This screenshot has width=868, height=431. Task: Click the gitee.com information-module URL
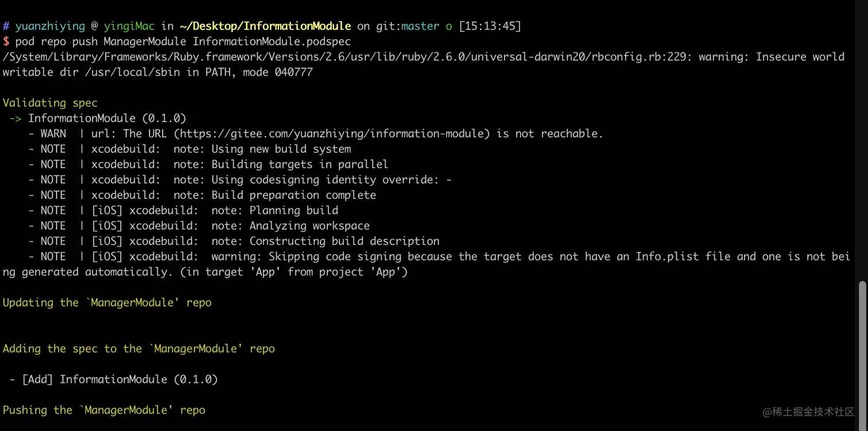coord(335,134)
